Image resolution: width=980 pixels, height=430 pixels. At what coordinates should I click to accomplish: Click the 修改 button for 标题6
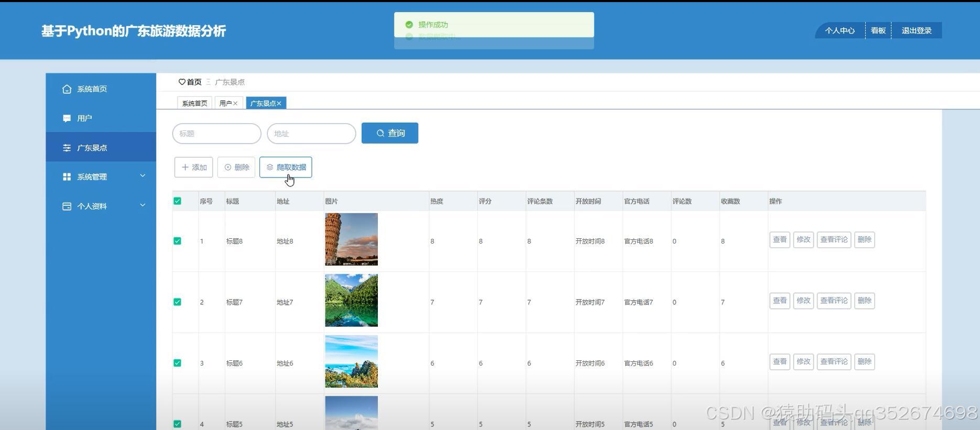coord(803,361)
